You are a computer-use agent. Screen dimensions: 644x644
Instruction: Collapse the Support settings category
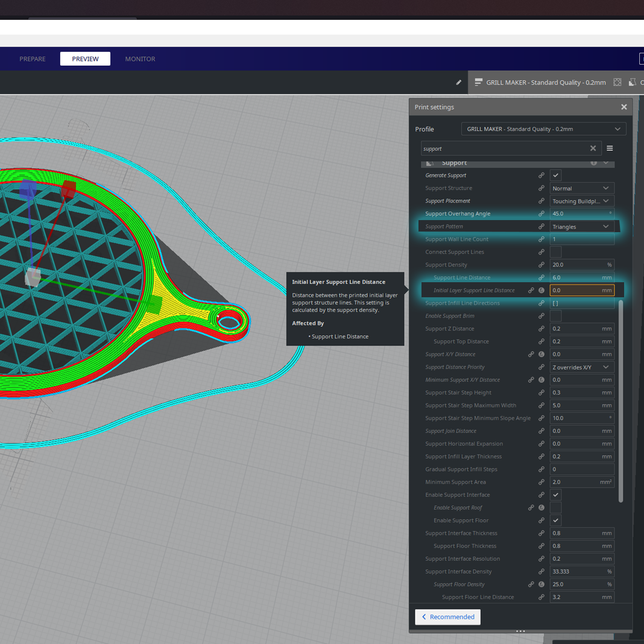coord(606,163)
